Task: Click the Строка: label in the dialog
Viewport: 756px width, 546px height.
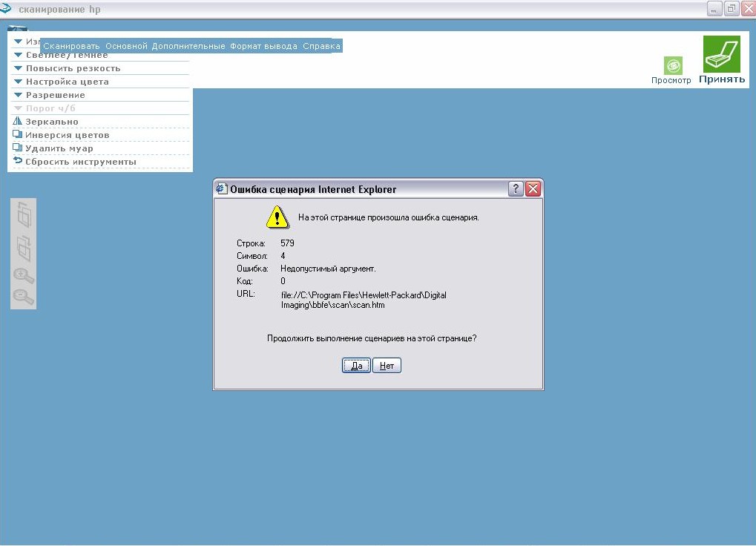Action: pyautogui.click(x=251, y=243)
